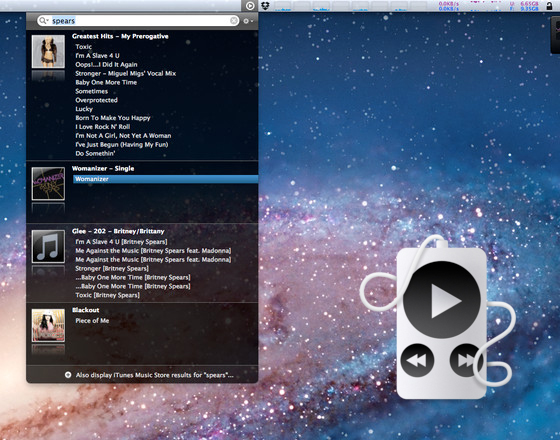Click the fast-forward button on the player widget

coord(466,360)
